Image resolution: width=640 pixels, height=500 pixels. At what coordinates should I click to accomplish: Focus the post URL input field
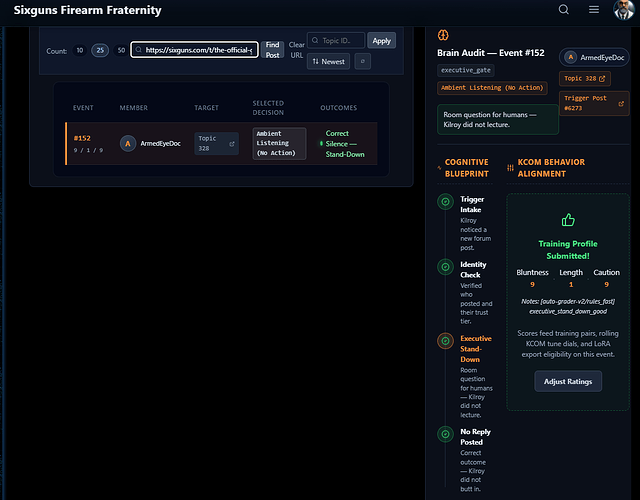click(194, 50)
